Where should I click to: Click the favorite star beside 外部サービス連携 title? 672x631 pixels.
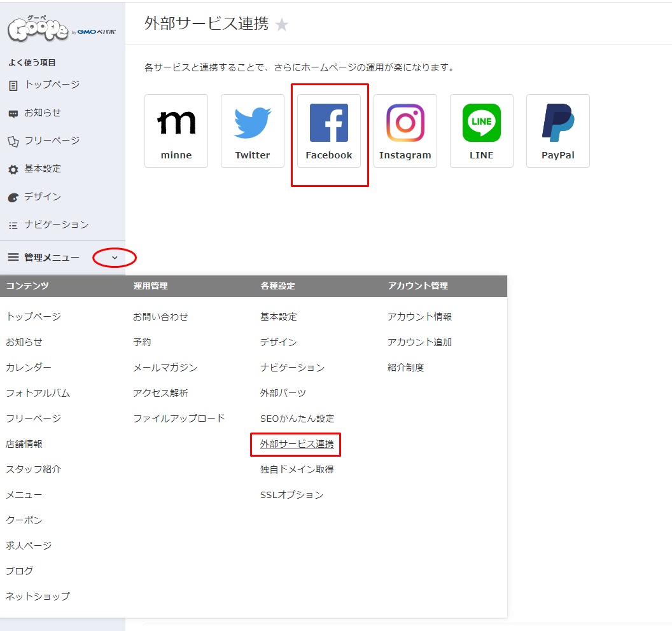(x=281, y=24)
